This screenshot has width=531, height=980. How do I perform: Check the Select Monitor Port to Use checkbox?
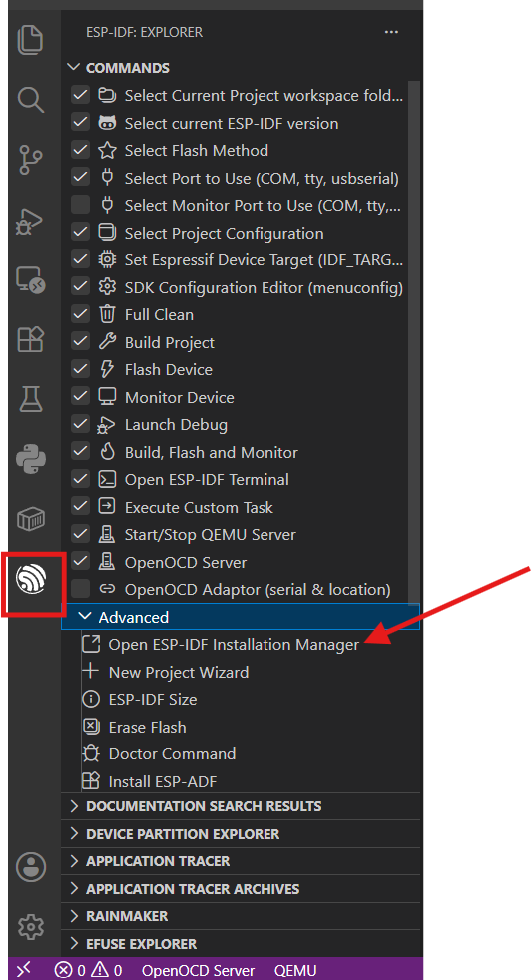pos(80,205)
